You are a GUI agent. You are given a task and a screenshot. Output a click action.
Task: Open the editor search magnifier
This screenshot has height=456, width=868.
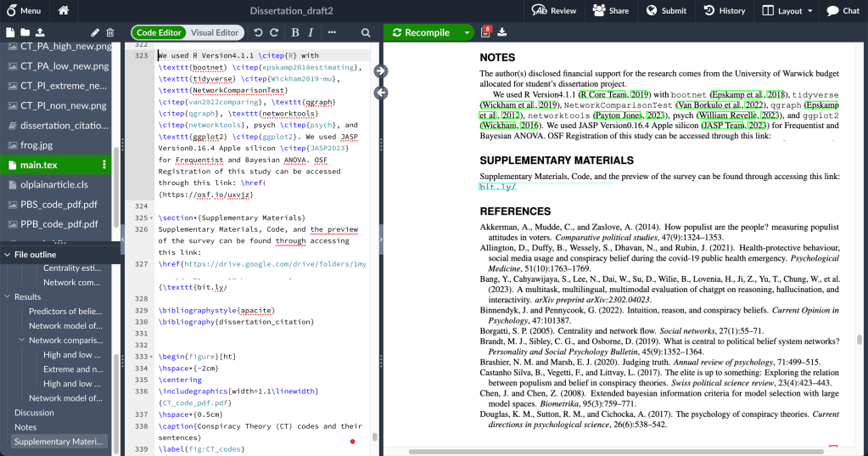click(x=366, y=32)
